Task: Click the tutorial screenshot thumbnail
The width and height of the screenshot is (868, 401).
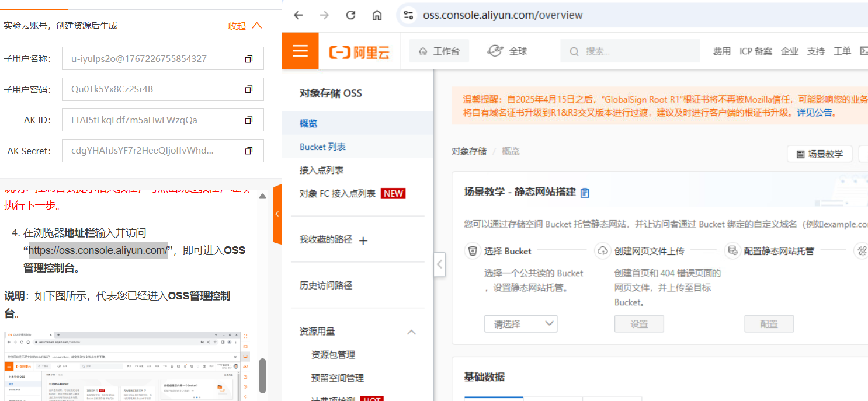Action: pyautogui.click(x=122, y=366)
